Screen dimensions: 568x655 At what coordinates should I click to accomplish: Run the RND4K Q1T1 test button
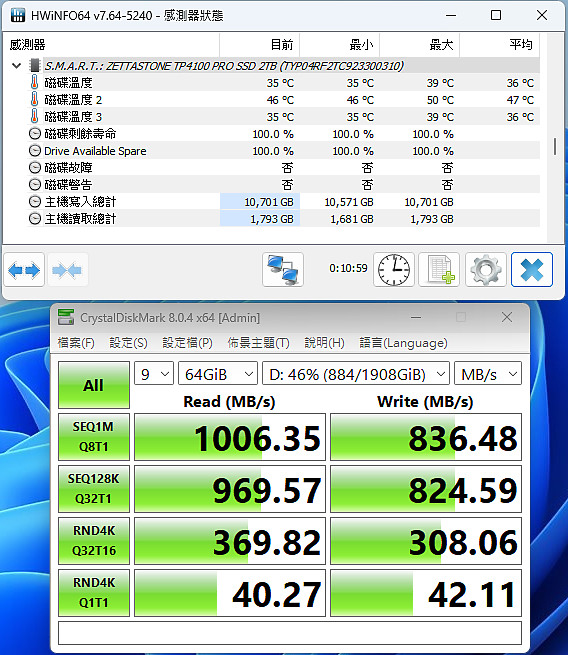(94, 593)
